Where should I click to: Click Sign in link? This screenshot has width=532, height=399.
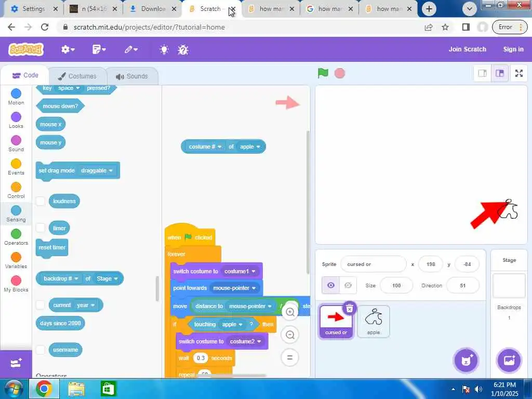(x=513, y=49)
